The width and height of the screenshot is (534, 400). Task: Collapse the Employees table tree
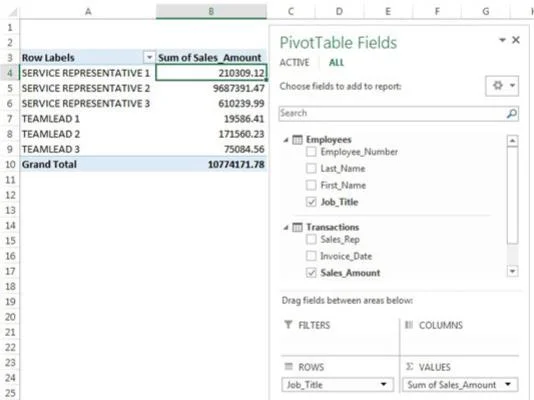pos(286,140)
